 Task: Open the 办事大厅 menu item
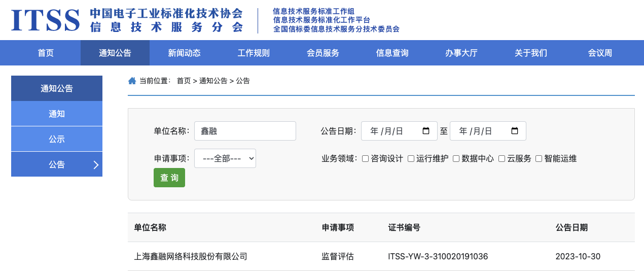[461, 53]
